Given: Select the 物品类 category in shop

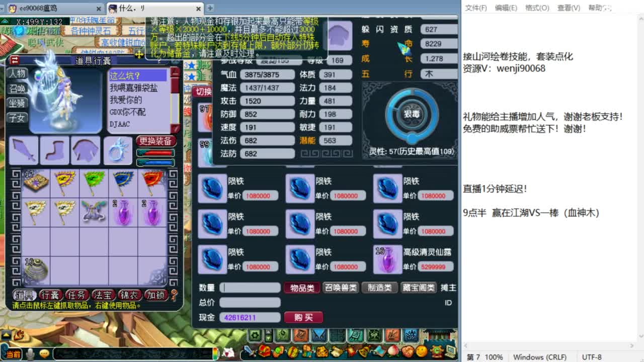Looking at the screenshot, I should click(302, 288).
